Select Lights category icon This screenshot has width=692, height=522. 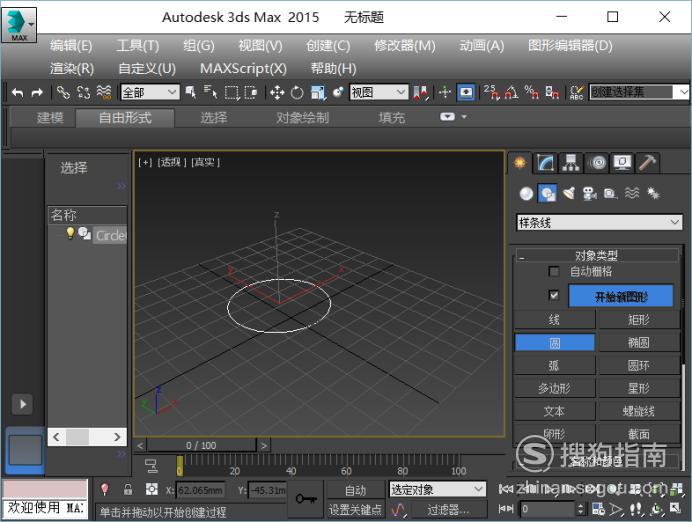[x=569, y=194]
